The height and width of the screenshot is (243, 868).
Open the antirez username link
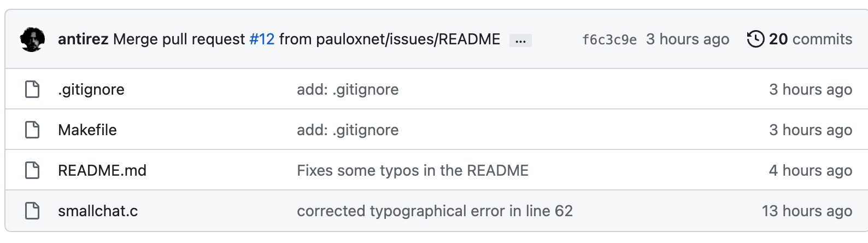[x=83, y=39]
